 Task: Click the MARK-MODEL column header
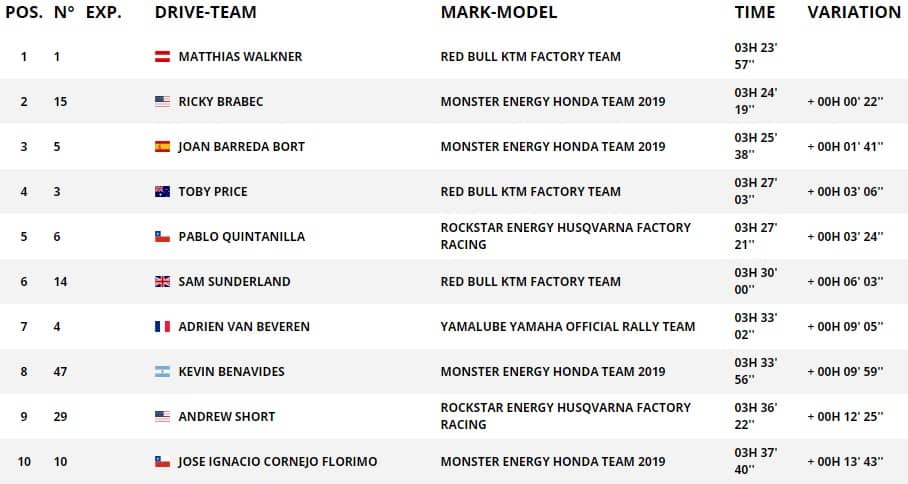[x=498, y=13]
